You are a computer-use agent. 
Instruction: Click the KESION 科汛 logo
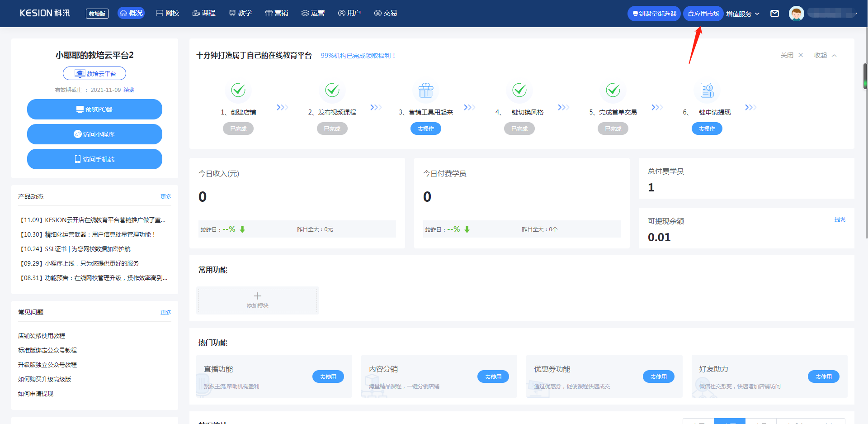[45, 13]
